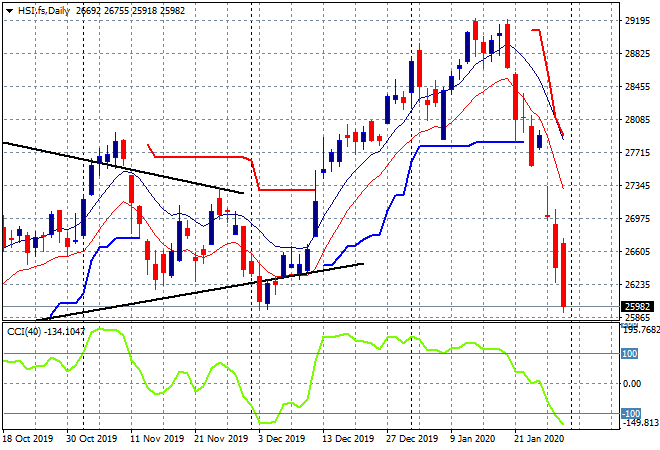This screenshot has width=660, height=450.
Task: Click the price axis label 26975
Action: coord(637,219)
